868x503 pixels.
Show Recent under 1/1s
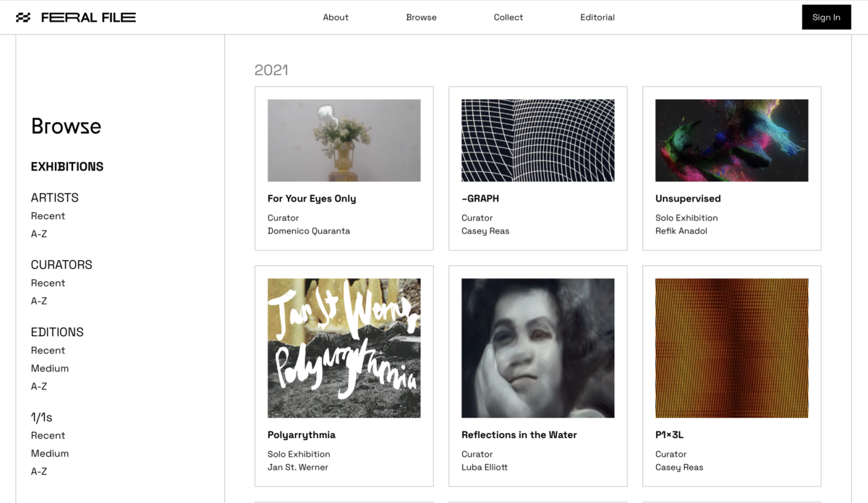click(x=48, y=436)
